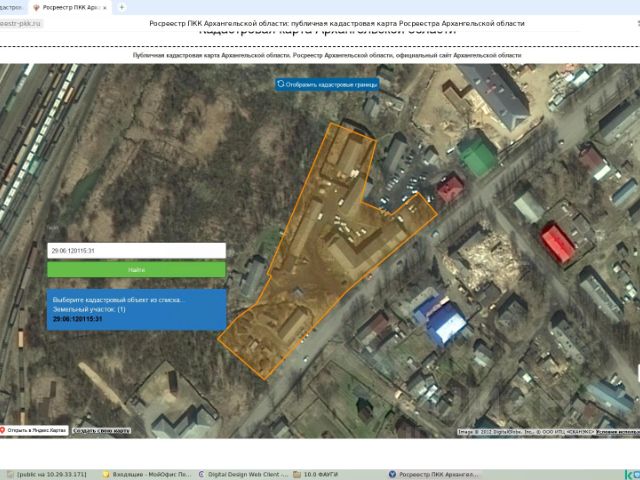Switch to the partially visible first browser tab
This screenshot has width=640, height=480.
(x=12, y=7)
